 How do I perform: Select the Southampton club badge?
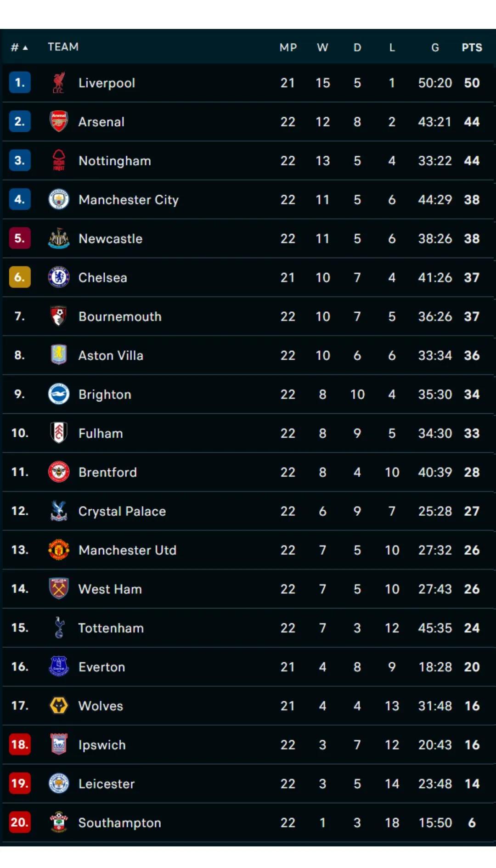(58, 822)
